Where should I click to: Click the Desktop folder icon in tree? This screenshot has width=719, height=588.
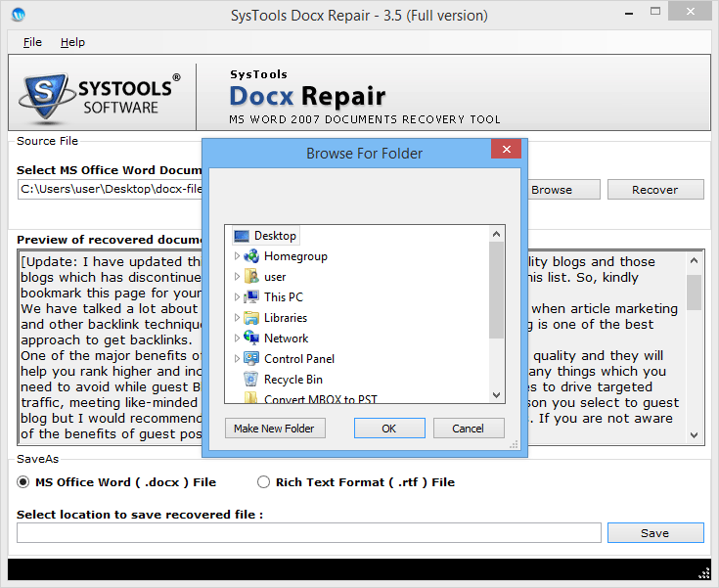click(242, 236)
